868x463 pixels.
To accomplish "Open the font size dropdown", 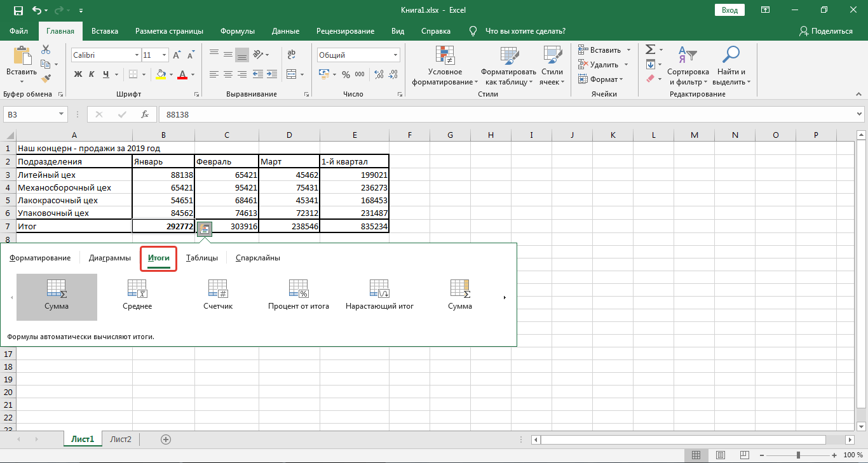I will [x=164, y=55].
